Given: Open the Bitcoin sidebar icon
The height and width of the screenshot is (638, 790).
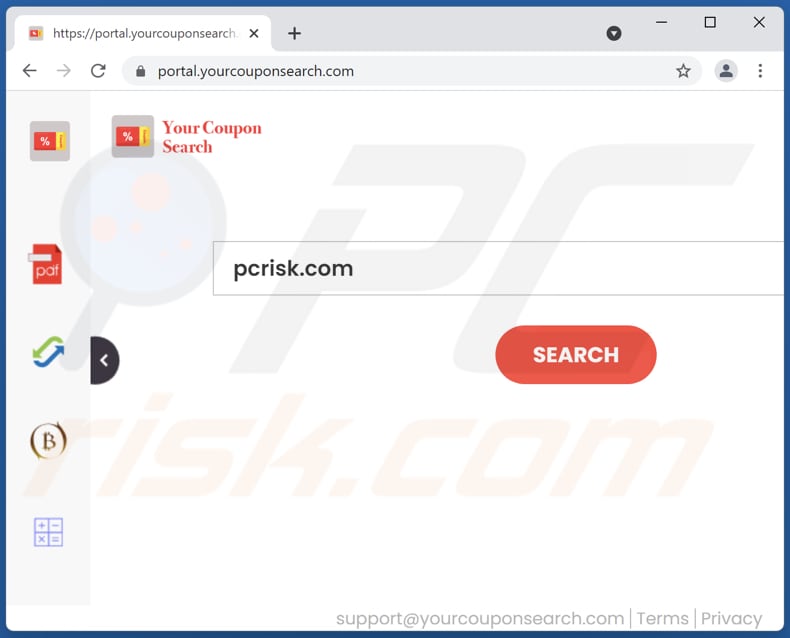Looking at the screenshot, I should [48, 441].
